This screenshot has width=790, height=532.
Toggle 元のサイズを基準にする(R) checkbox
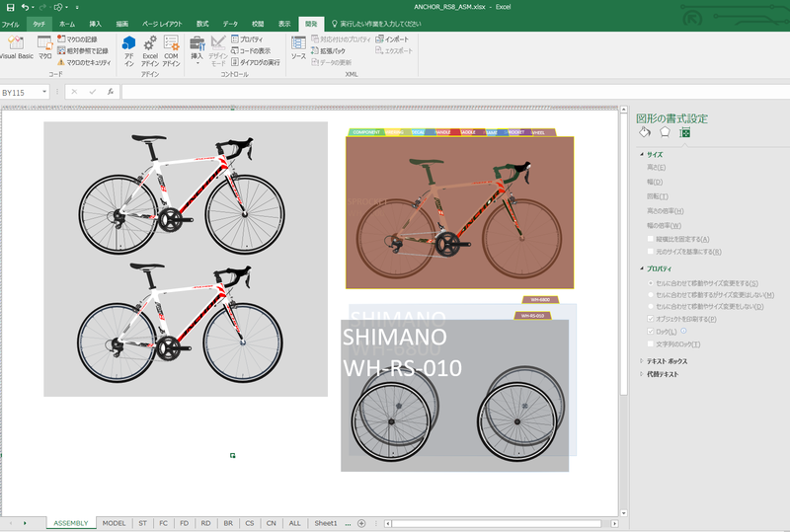[651, 252]
